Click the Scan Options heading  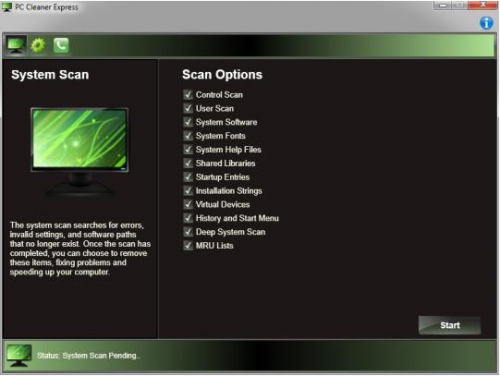click(x=222, y=75)
